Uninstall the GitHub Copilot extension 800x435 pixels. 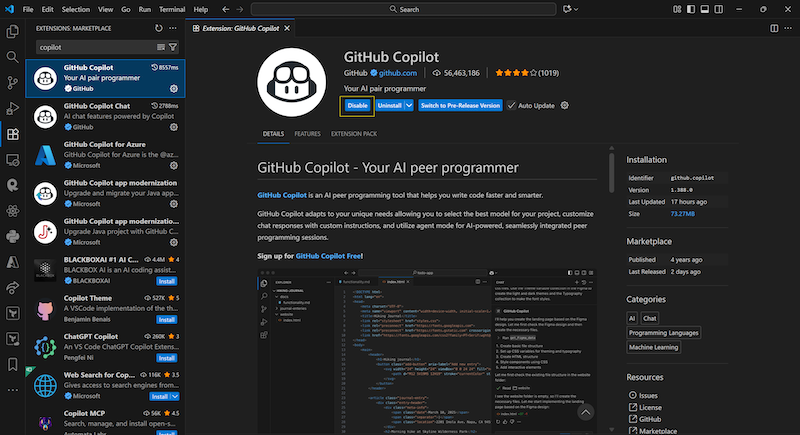pyautogui.click(x=389, y=106)
